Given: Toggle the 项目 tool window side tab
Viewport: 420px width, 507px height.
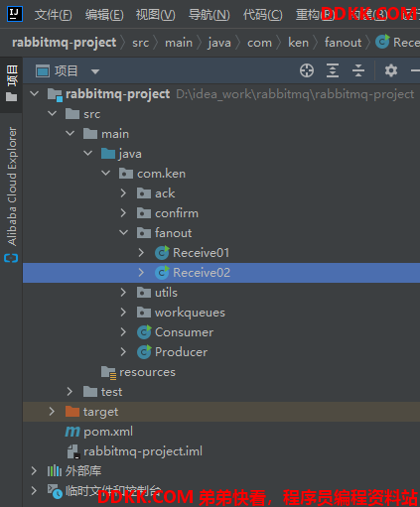Looking at the screenshot, I should pos(12,83).
